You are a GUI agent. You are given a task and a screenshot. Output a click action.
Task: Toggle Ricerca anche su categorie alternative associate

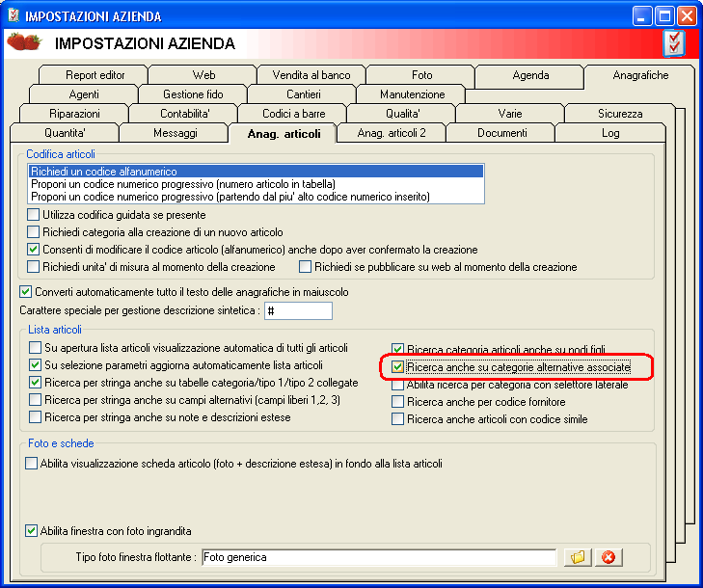point(397,367)
